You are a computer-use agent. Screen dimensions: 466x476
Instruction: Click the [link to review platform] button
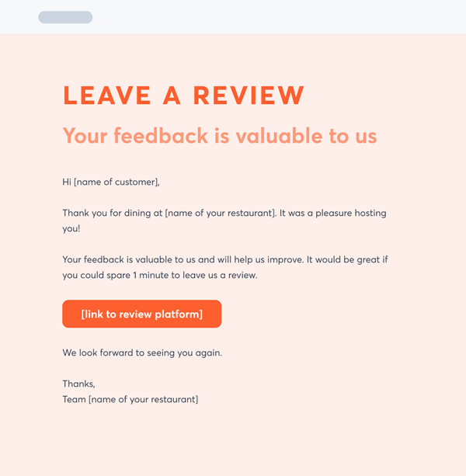point(141,314)
